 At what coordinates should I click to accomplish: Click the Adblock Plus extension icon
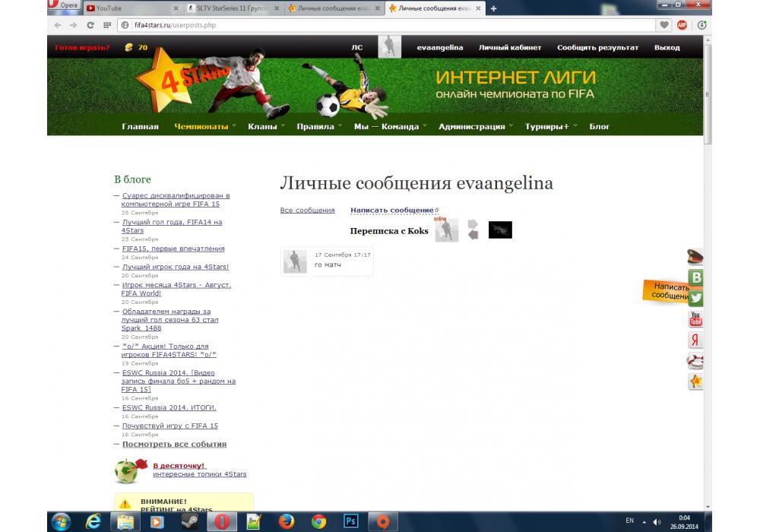click(x=682, y=25)
